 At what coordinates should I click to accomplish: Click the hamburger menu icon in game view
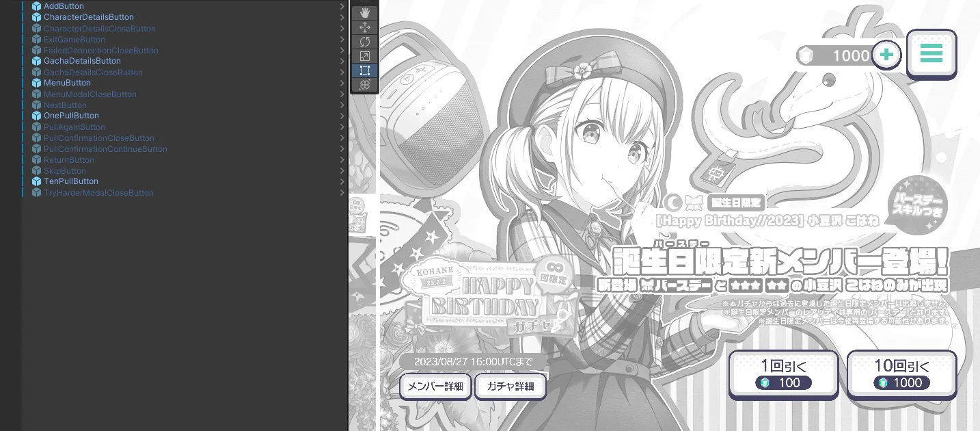(931, 53)
